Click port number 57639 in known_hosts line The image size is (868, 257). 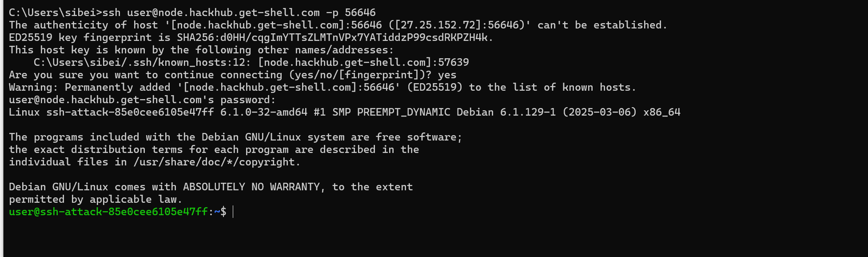tap(454, 62)
